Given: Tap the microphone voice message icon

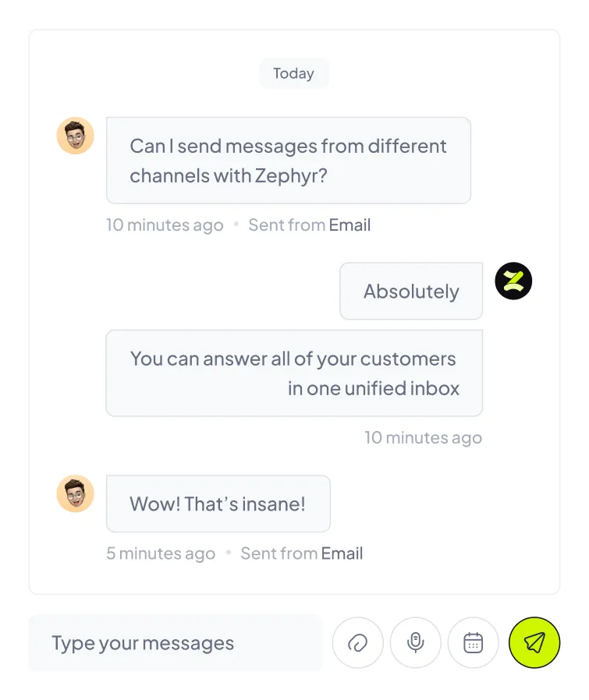Looking at the screenshot, I should (x=416, y=643).
